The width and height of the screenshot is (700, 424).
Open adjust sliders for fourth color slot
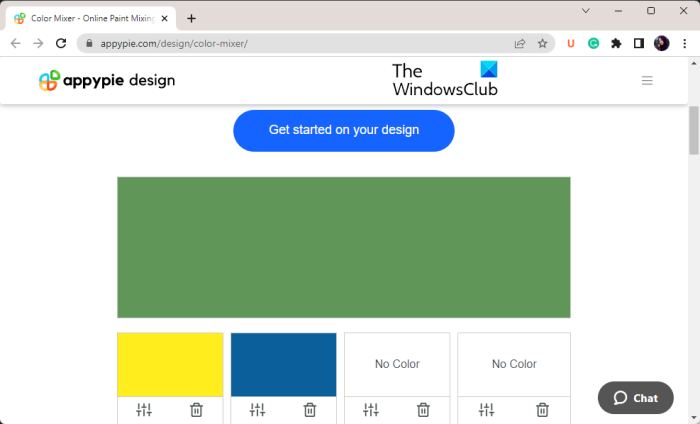(486, 410)
